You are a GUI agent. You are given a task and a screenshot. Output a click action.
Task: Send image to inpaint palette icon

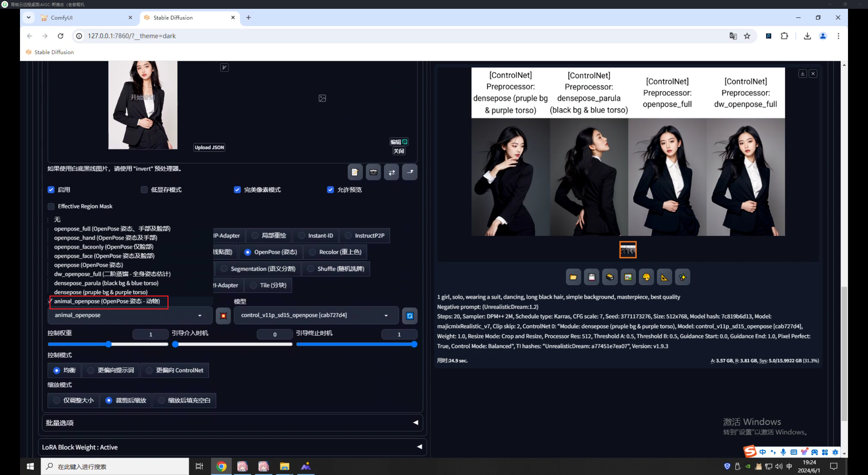(x=646, y=277)
